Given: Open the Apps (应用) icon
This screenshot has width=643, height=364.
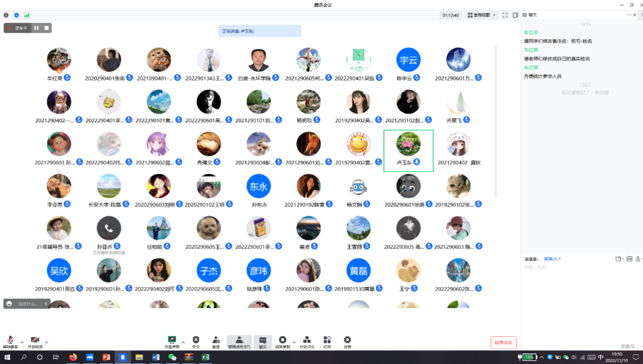Looking at the screenshot, I should [x=327, y=341].
